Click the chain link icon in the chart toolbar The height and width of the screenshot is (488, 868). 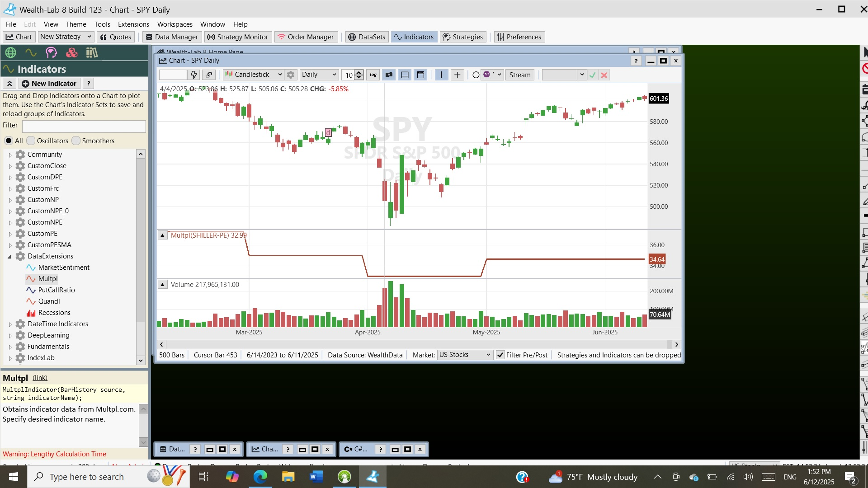tap(209, 75)
